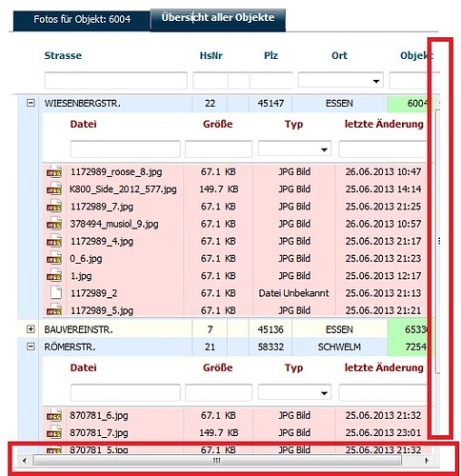461x476 pixels.
Task: Click JPG icon of 870781_7.jpg
Action: click(54, 432)
